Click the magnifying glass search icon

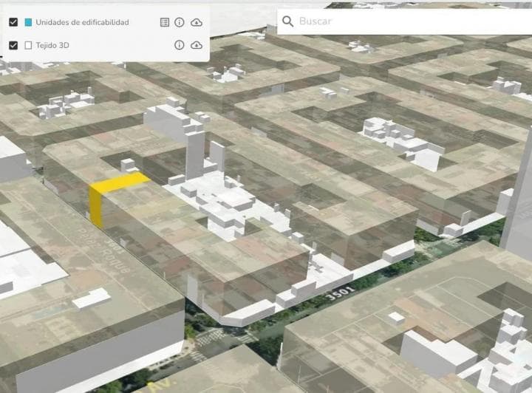(288, 21)
